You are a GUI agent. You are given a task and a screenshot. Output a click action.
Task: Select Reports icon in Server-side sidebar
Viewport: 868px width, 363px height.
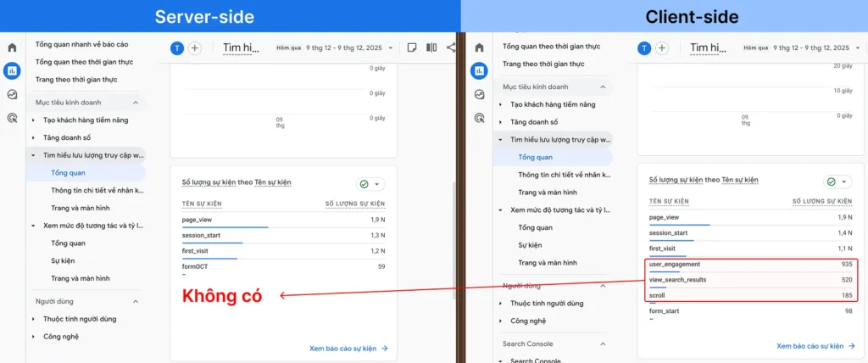(x=12, y=70)
